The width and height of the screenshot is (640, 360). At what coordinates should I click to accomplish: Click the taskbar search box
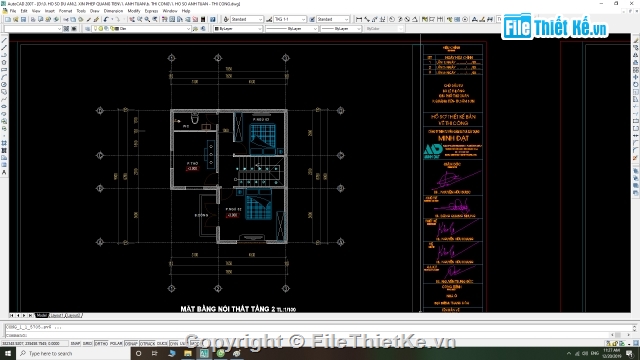click(x=73, y=353)
